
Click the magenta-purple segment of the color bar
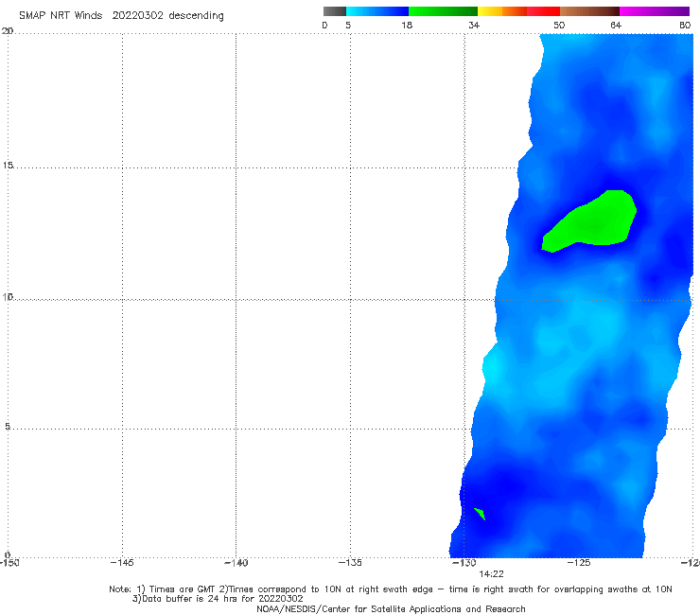655,11
